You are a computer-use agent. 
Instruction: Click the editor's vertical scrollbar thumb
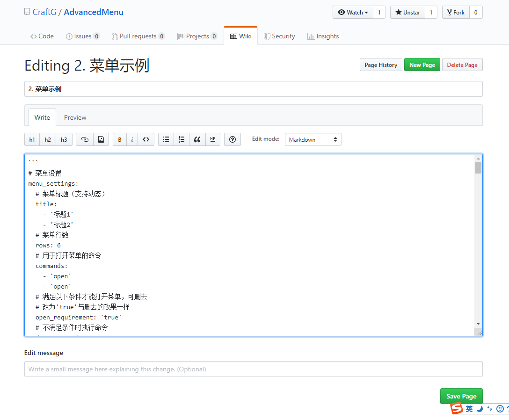pyautogui.click(x=478, y=168)
